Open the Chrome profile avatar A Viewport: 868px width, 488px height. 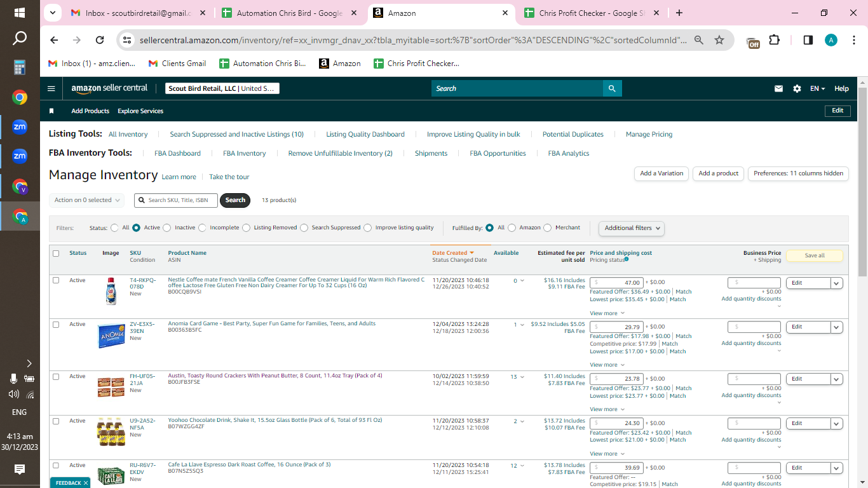pyautogui.click(x=831, y=40)
